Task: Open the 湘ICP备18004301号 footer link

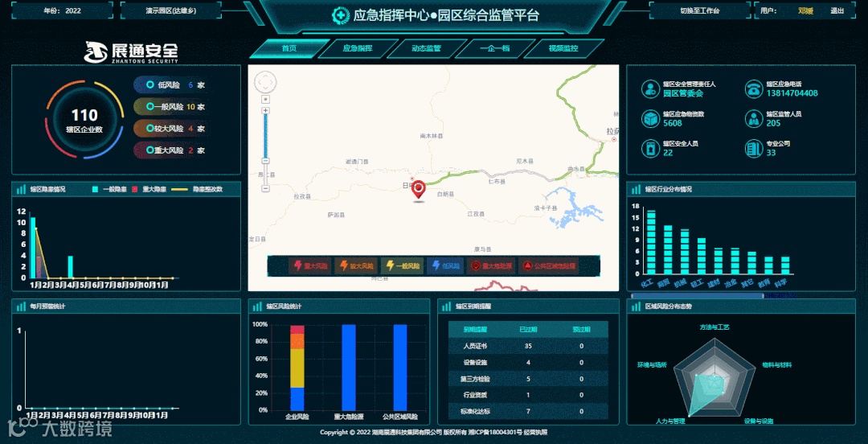Action: 496,433
